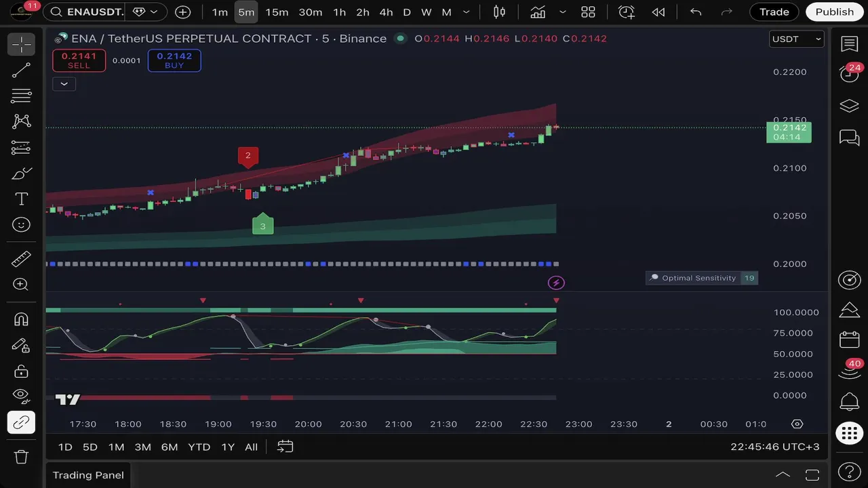This screenshot has height=488, width=868.
Task: Open the watchlist panel icon
Action: tap(850, 45)
